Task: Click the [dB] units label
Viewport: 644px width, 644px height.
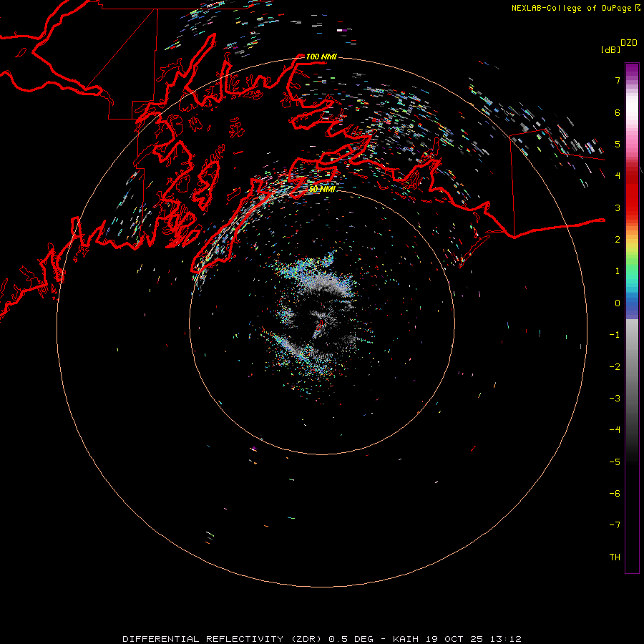Action: point(610,49)
